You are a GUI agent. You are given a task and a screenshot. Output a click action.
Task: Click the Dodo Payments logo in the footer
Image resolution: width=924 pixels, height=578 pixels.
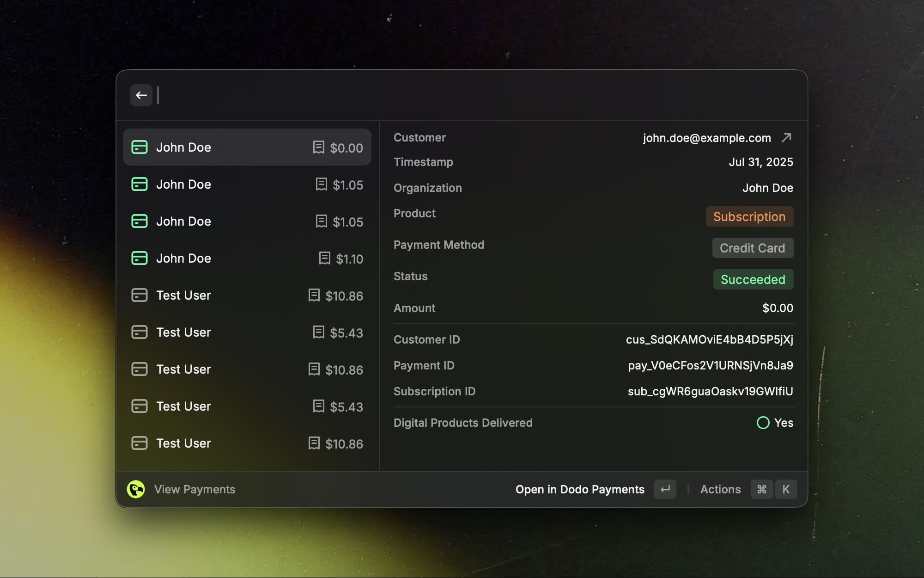pos(135,489)
